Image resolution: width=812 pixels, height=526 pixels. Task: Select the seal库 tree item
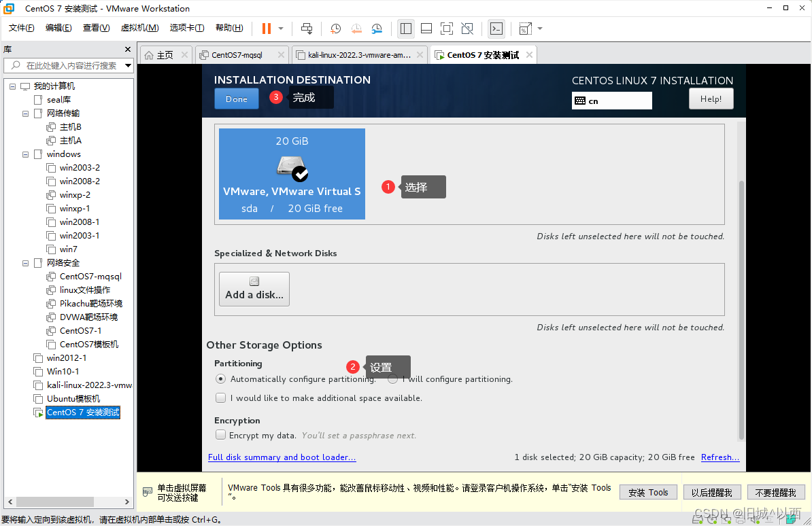[58, 99]
